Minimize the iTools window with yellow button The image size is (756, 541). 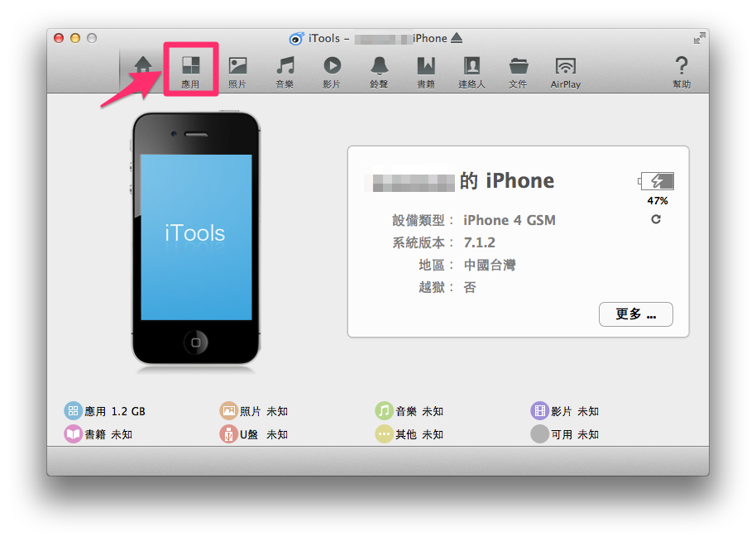pos(75,38)
